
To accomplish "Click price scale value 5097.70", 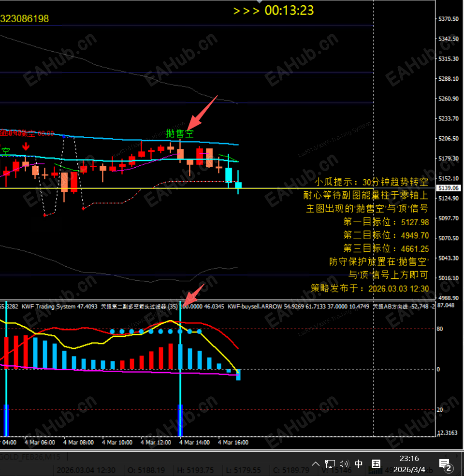I will click(x=449, y=218).
